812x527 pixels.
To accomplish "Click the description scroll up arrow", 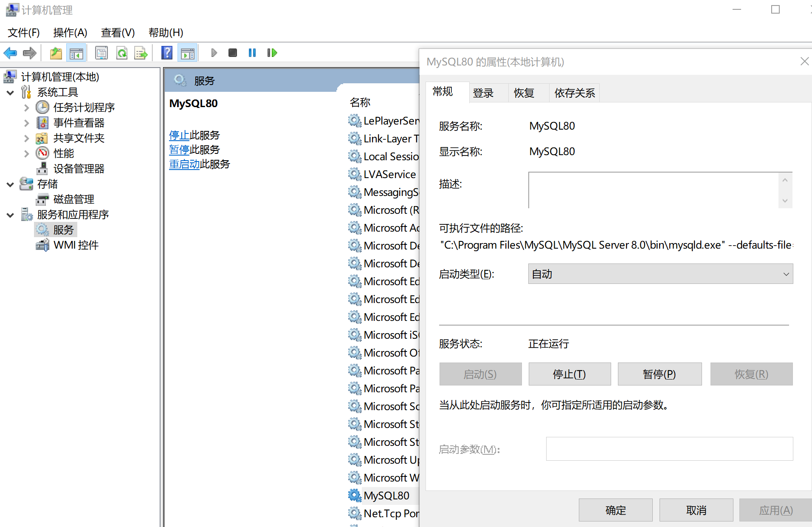I will coord(785,180).
